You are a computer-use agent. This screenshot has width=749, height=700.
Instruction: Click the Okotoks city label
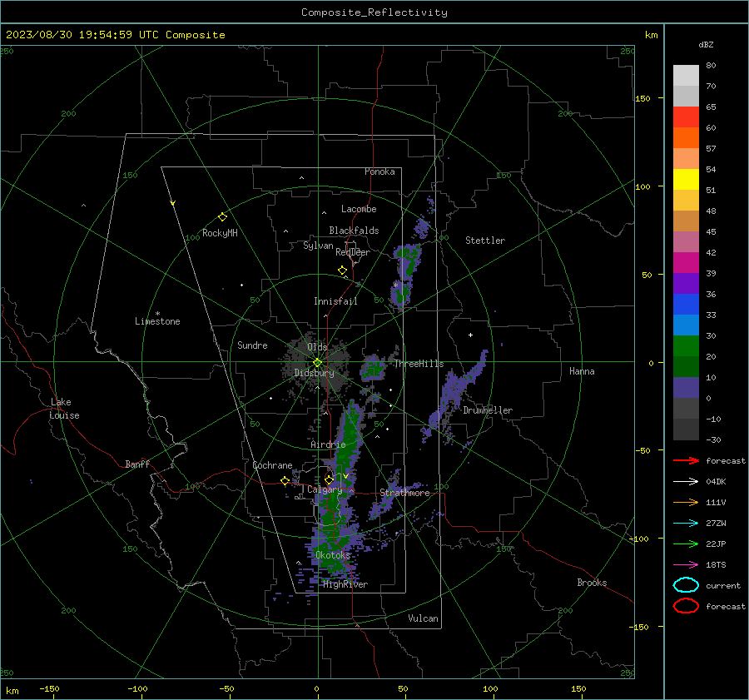(x=333, y=554)
